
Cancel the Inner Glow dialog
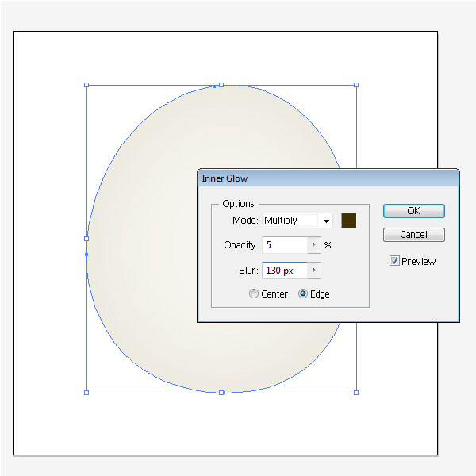pos(414,235)
